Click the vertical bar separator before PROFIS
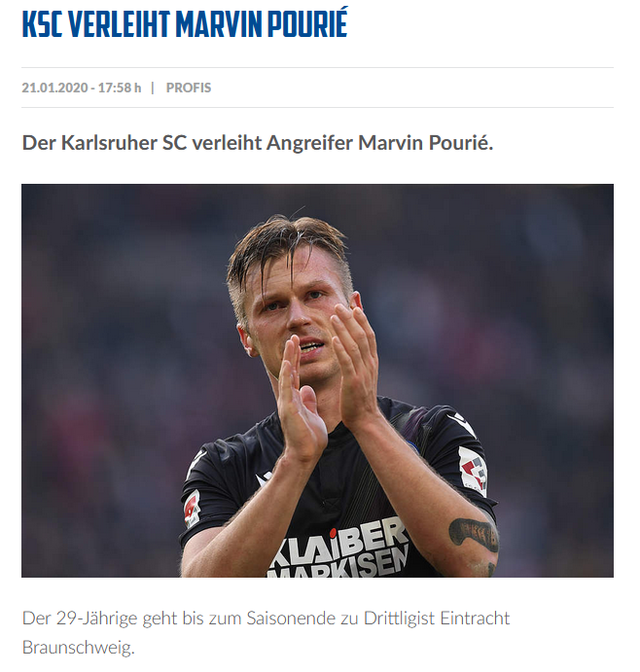640x672 pixels. pyautogui.click(x=153, y=88)
